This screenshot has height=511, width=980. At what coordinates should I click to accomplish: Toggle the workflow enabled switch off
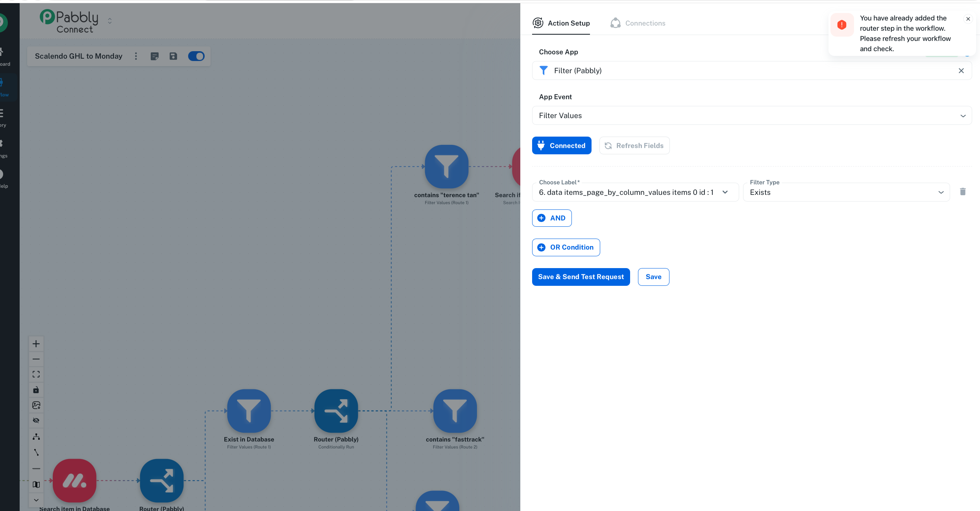196,56
